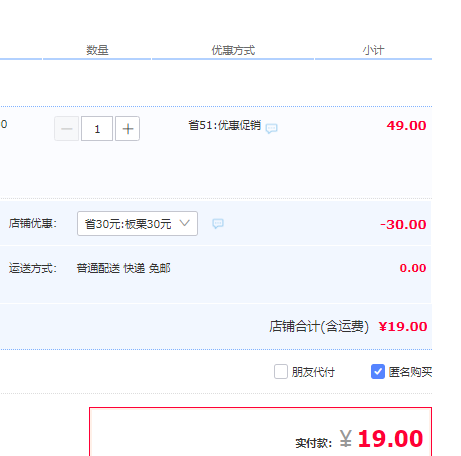Click the 普通配送 快递 免邮 shipping text

(x=123, y=268)
